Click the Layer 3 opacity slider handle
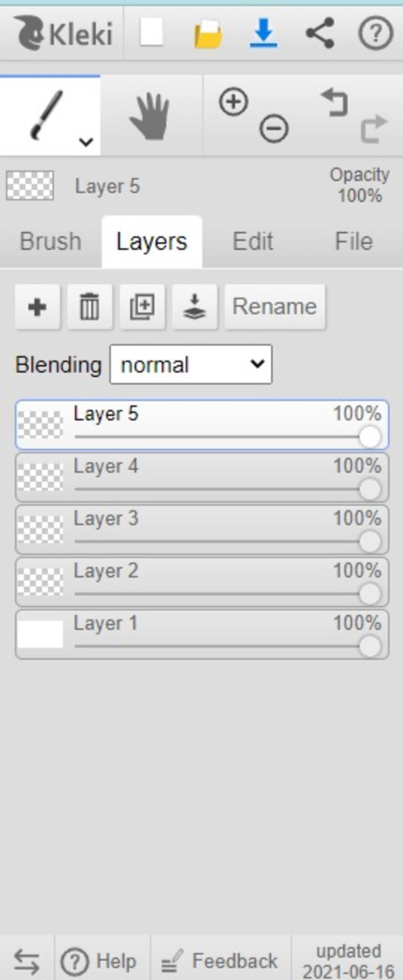 click(x=370, y=542)
